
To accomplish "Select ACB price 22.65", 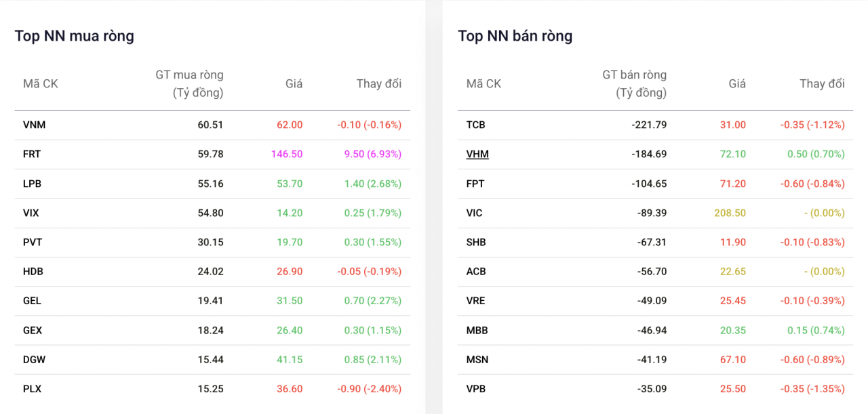I will 732,271.
